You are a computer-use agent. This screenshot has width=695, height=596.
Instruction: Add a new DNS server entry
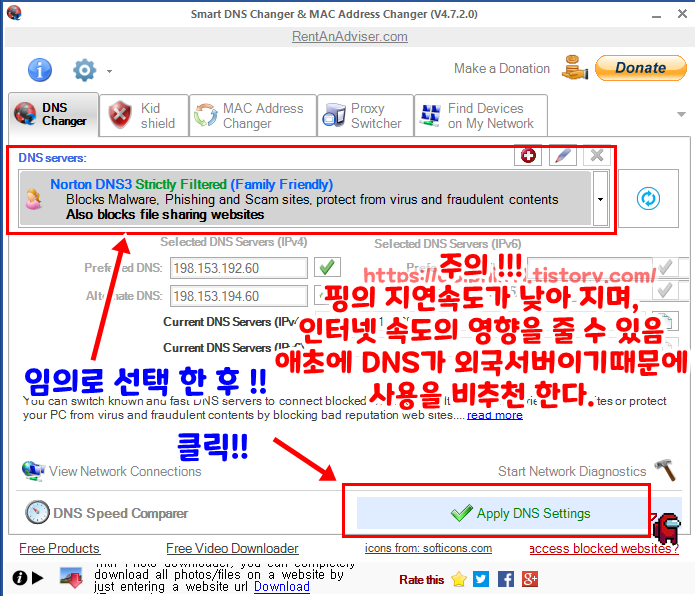pos(528,156)
